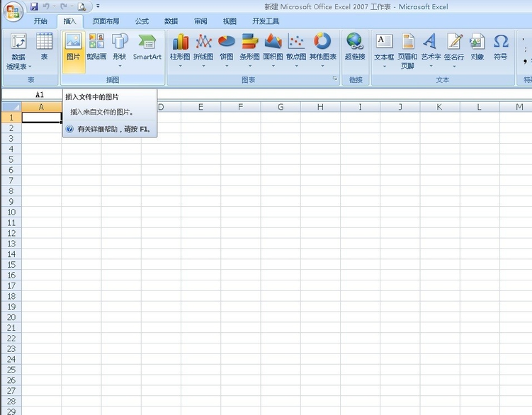Insert a 散点图 scatter chart
The width and height of the screenshot is (532, 415).
click(296, 50)
